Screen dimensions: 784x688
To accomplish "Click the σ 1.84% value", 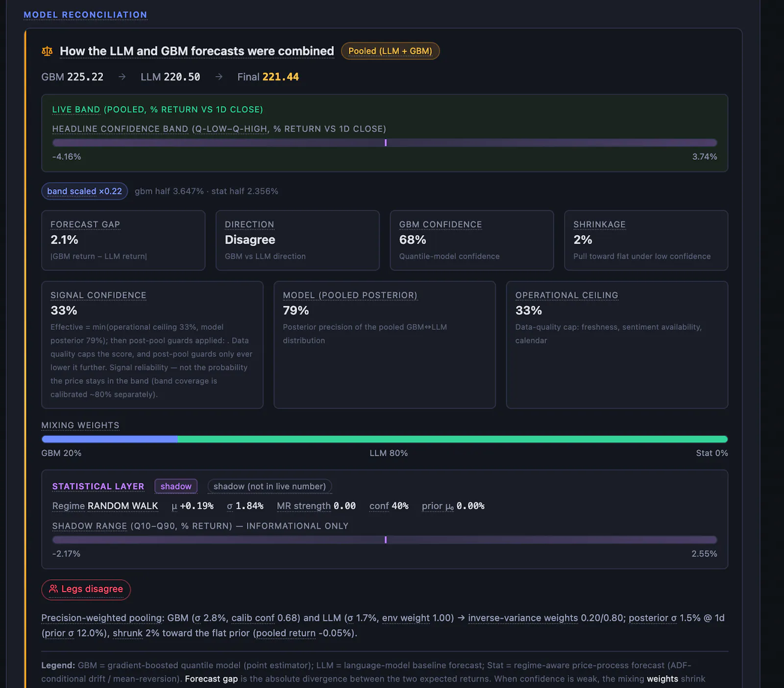I will pyautogui.click(x=245, y=506).
